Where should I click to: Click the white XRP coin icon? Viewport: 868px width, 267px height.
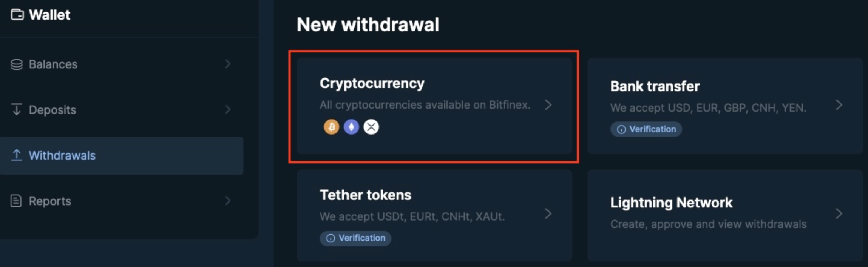click(371, 127)
